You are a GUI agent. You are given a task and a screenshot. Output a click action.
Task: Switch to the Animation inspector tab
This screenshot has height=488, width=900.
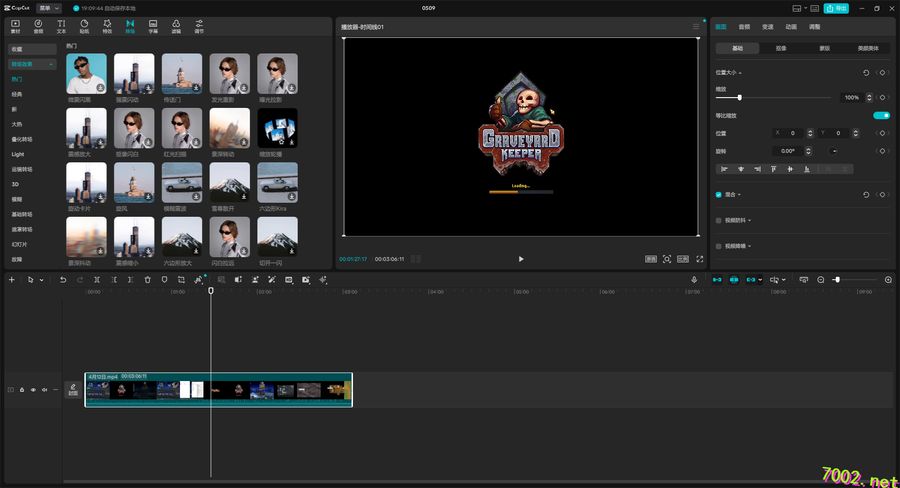pyautogui.click(x=791, y=27)
